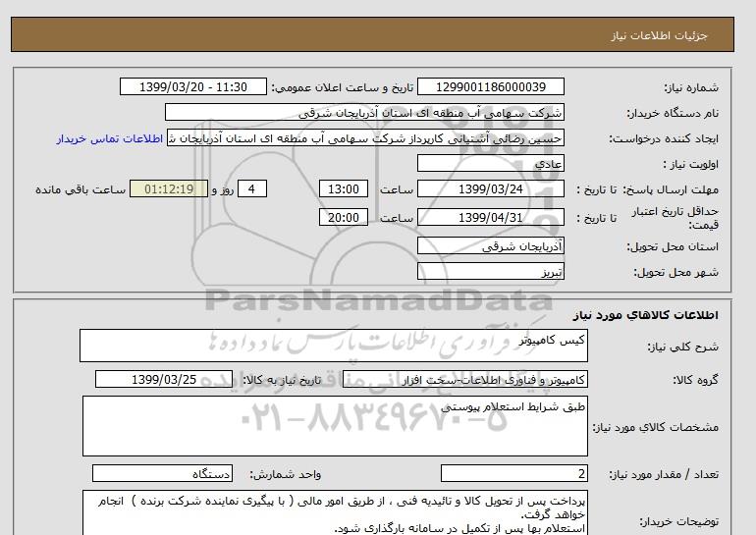
Task: Click the need number field 1299001186000039
Action: pyautogui.click(x=490, y=86)
